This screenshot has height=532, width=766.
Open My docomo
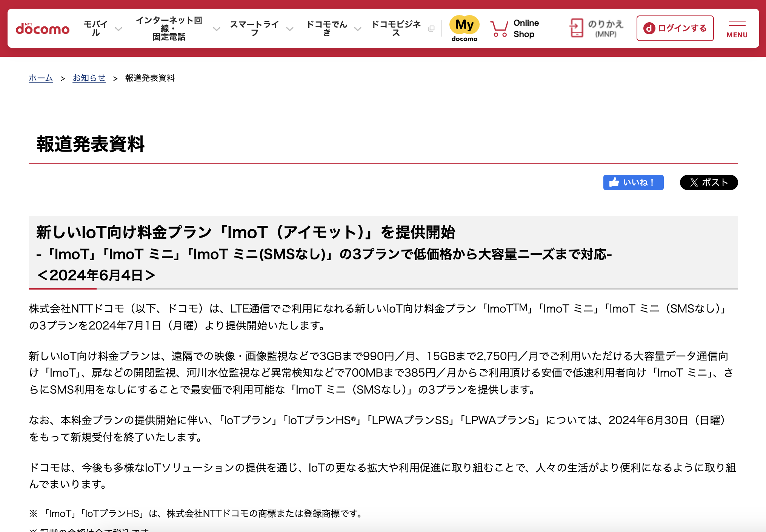pyautogui.click(x=464, y=28)
